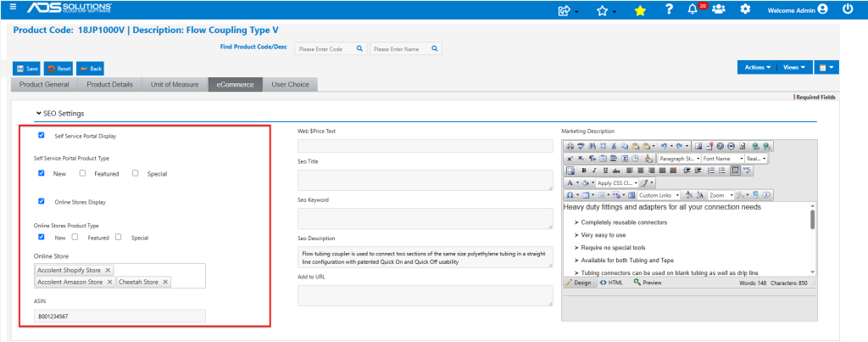This screenshot has height=342, width=868.
Task: Open help with the question mark icon
Action: (669, 8)
